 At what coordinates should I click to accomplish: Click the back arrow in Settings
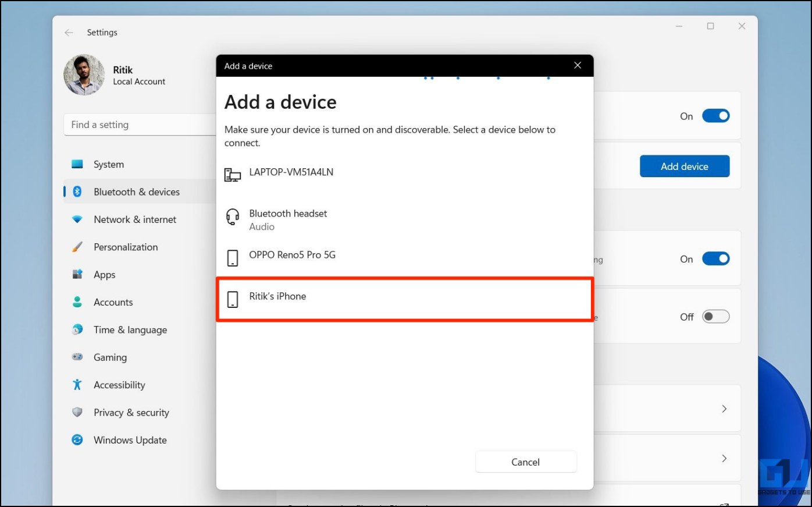click(69, 33)
